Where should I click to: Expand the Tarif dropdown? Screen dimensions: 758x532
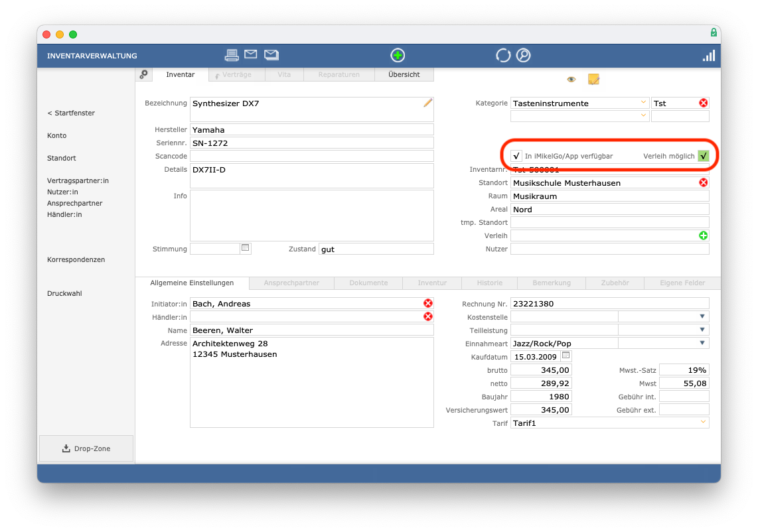(x=703, y=423)
